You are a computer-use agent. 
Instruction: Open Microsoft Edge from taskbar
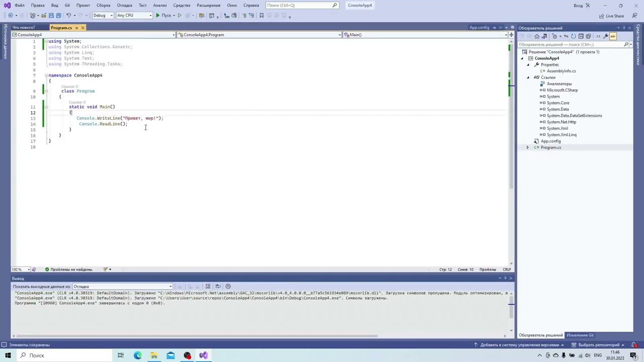pyautogui.click(x=137, y=355)
